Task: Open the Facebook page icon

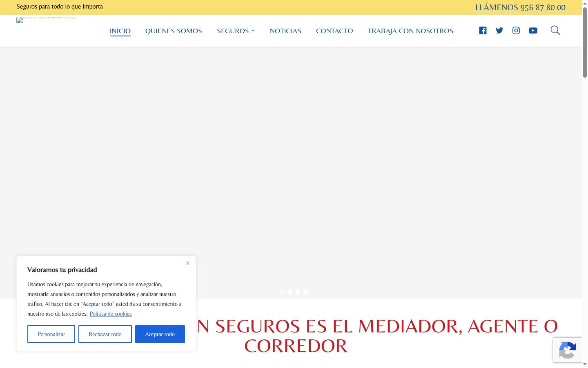Action: (x=483, y=31)
